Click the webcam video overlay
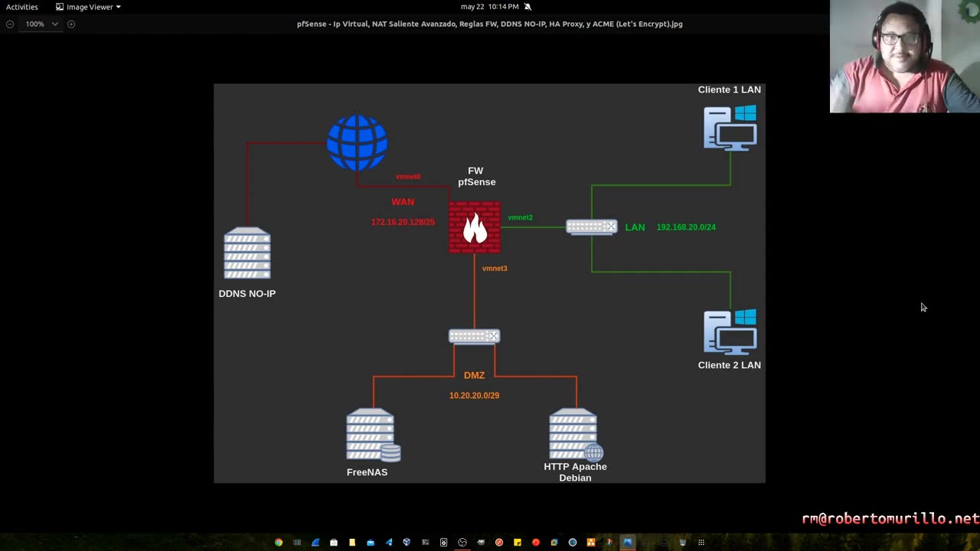 pos(904,57)
